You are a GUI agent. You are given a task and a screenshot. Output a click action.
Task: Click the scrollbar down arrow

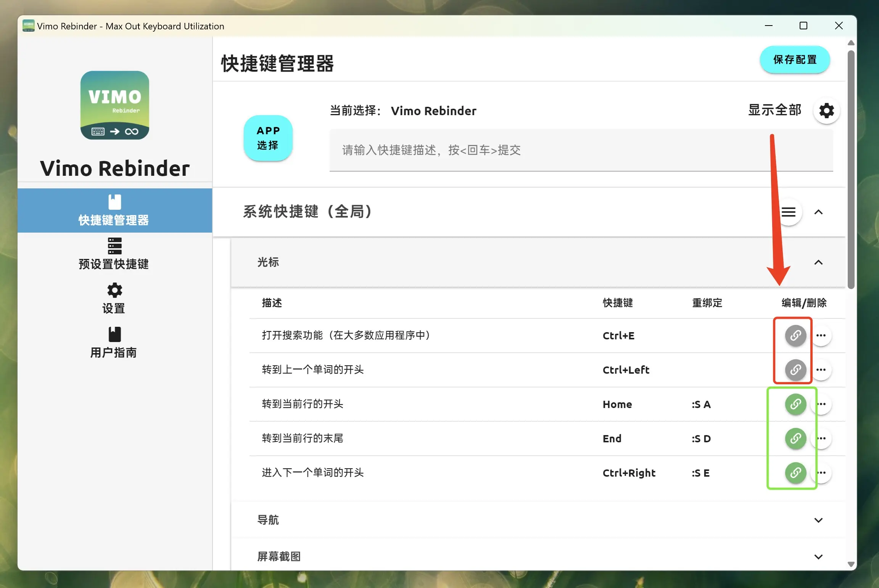(851, 564)
